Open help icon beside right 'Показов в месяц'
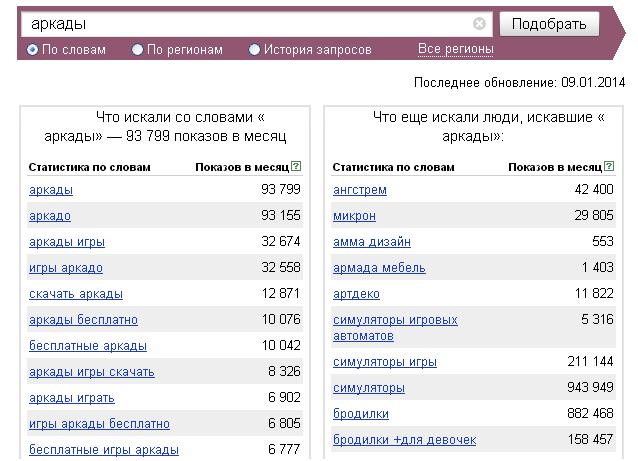This screenshot has height=461, width=638. pyautogui.click(x=609, y=166)
